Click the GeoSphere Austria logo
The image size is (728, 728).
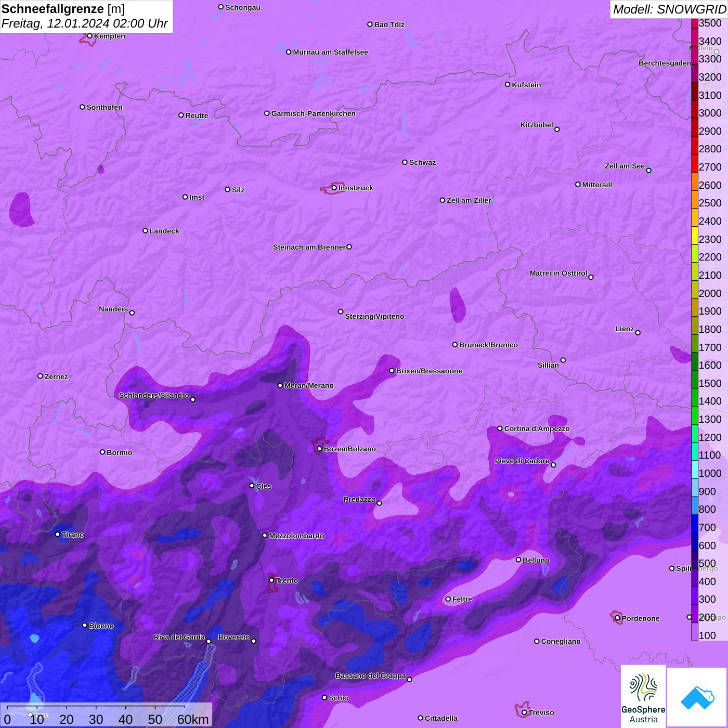pos(643,697)
